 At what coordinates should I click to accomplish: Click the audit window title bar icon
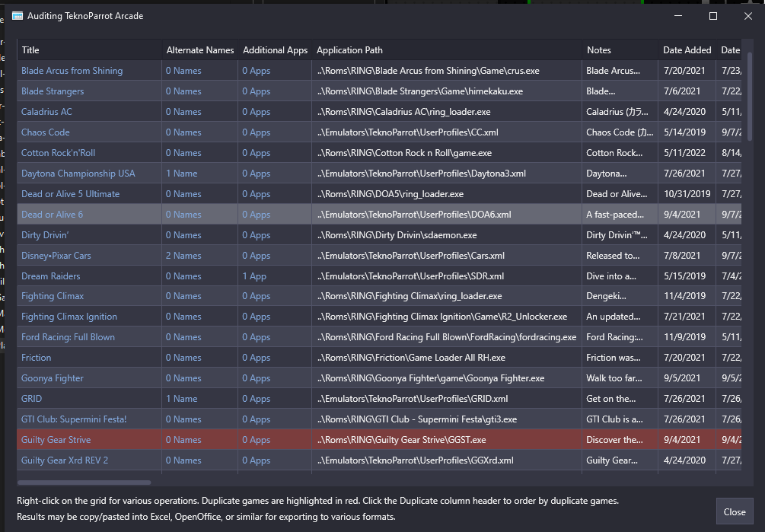17,16
